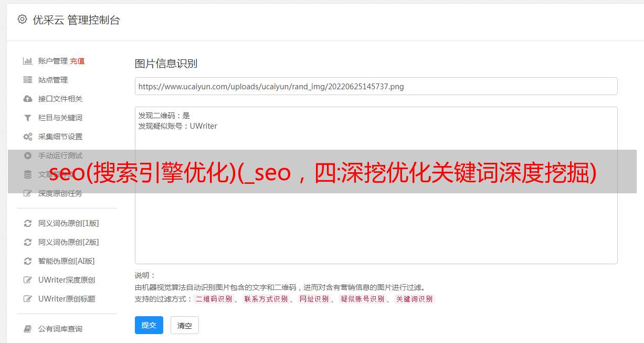Open UWriter深度原创 page
Viewport: 644px width, 343px height.
coord(67,280)
